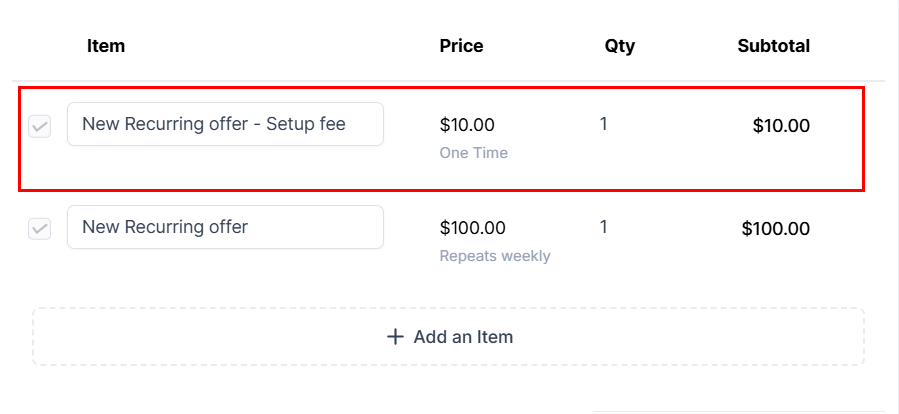This screenshot has width=899, height=414.
Task: Click the Subtotal column header
Action: [773, 46]
